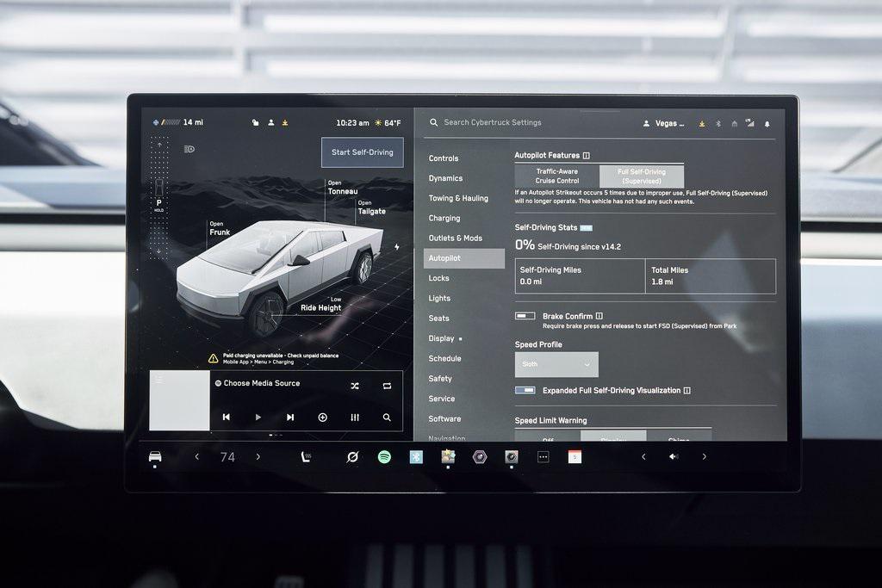This screenshot has width=882, height=588.
Task: Click the shuffle icon in media player
Action: coord(355,387)
